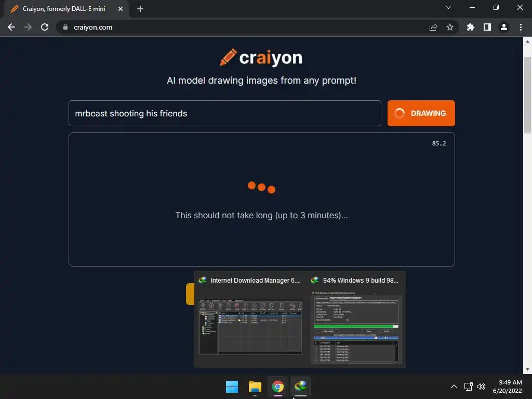
Task: Open the Chrome profile icon
Action: [504, 27]
